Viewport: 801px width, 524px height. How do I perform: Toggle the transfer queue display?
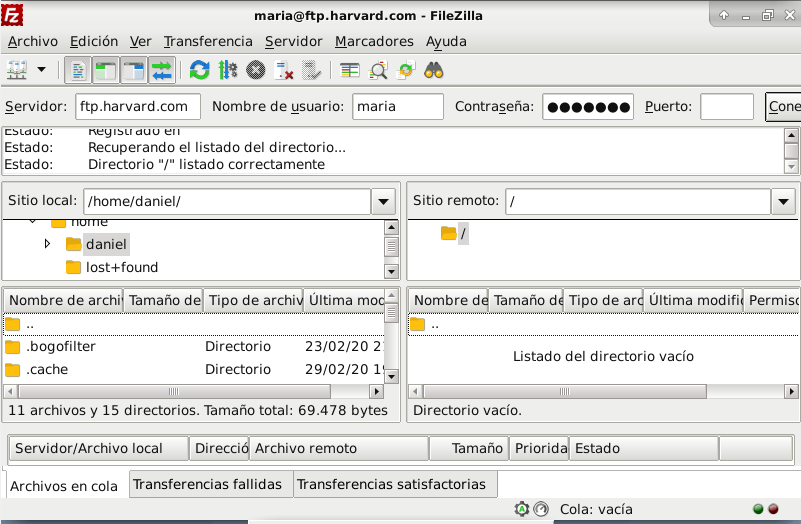pyautogui.click(x=162, y=70)
